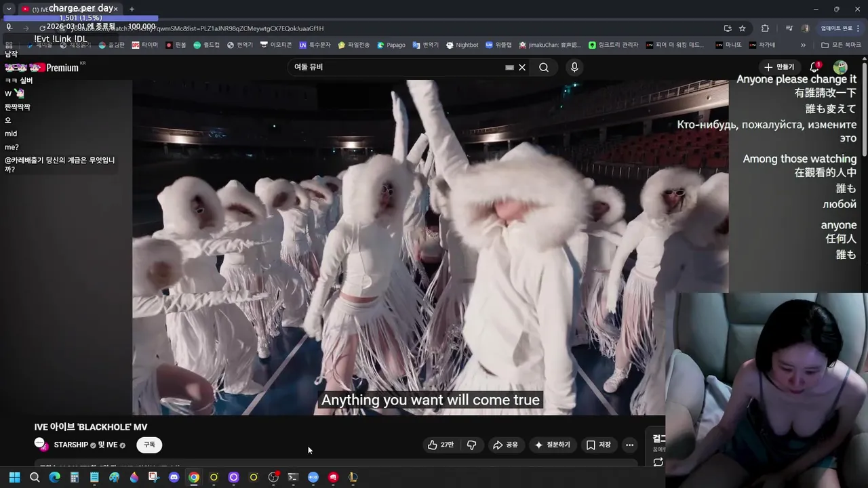The width and height of the screenshot is (868, 488).
Task: Click the Chrome taskbar icon
Action: click(x=194, y=477)
